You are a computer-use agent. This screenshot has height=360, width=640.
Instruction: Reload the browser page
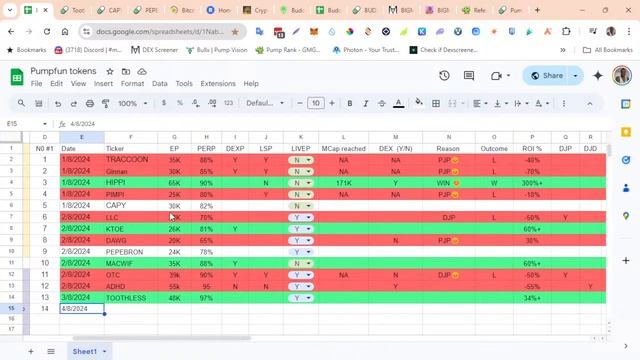47,31
